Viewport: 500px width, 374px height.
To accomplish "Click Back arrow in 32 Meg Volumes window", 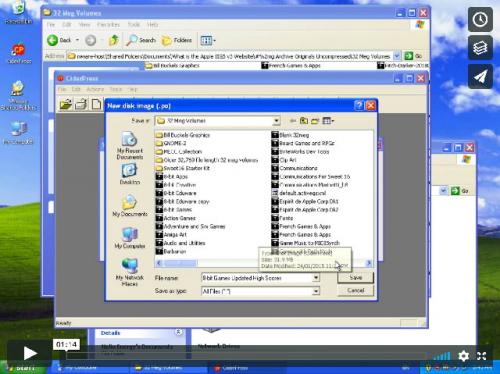I will pyautogui.click(x=59, y=40).
